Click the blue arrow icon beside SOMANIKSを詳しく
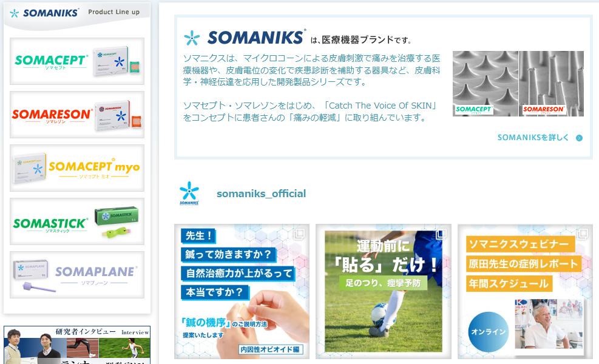The width and height of the screenshot is (599, 364). pyautogui.click(x=579, y=138)
